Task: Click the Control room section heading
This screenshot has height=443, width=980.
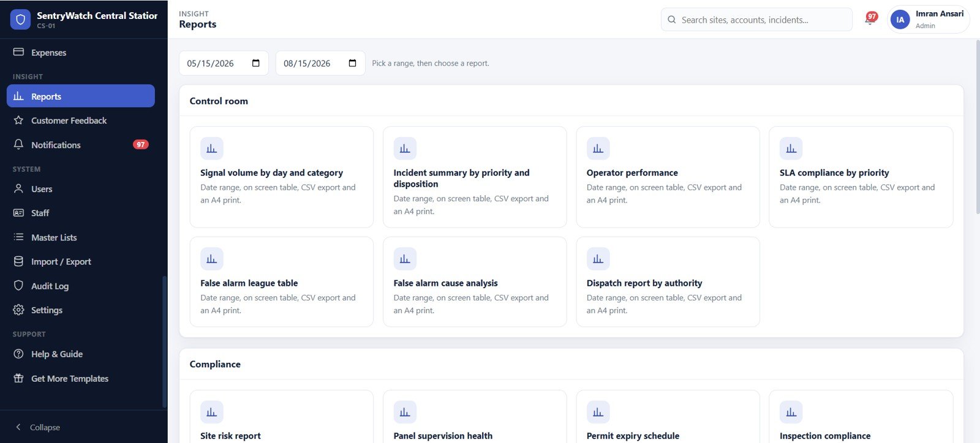Action: (219, 101)
